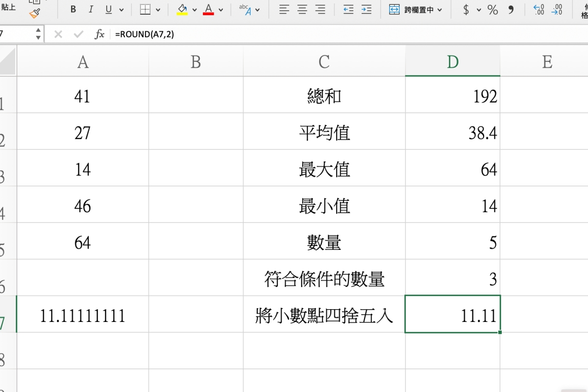The width and height of the screenshot is (588, 392).
Task: Select column D header
Action: pos(452,61)
